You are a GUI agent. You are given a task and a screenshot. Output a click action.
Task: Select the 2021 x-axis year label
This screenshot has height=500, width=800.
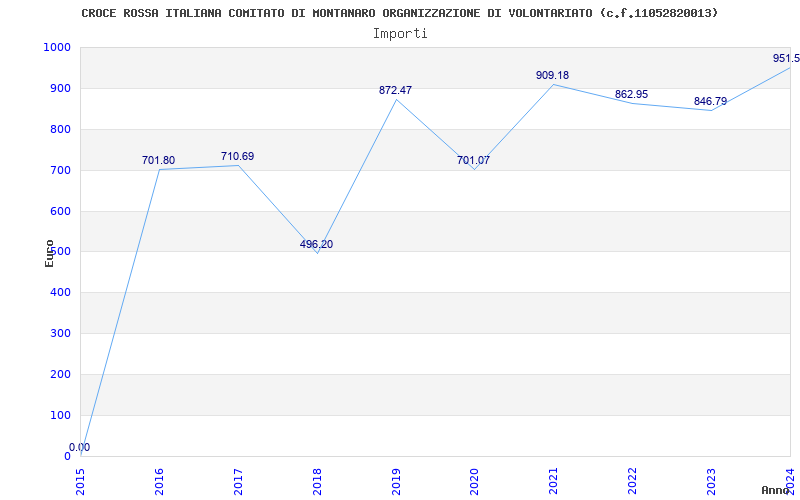click(x=554, y=481)
